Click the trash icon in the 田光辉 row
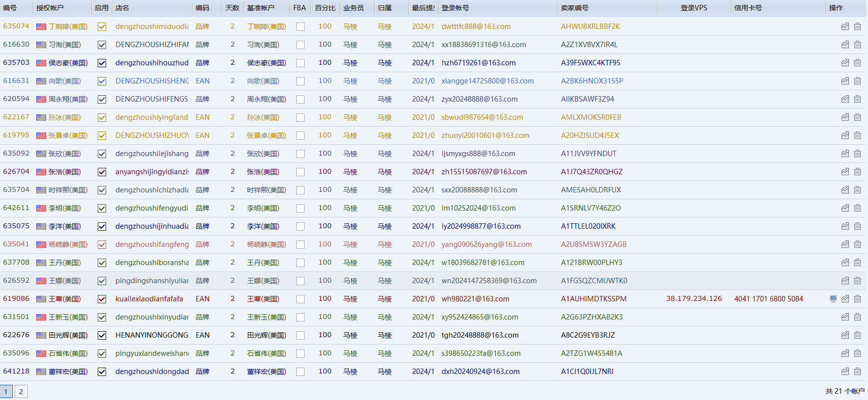Image resolution: width=868 pixels, height=400 pixels. [857, 335]
